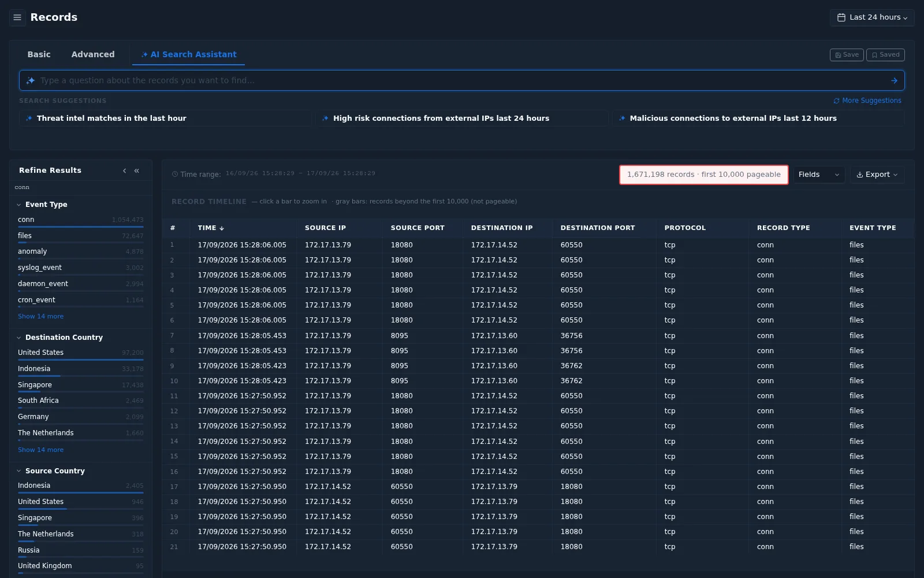Viewport: 924px width, 578px height.
Task: Click destination port 36762 in row 9
Action: click(x=571, y=366)
